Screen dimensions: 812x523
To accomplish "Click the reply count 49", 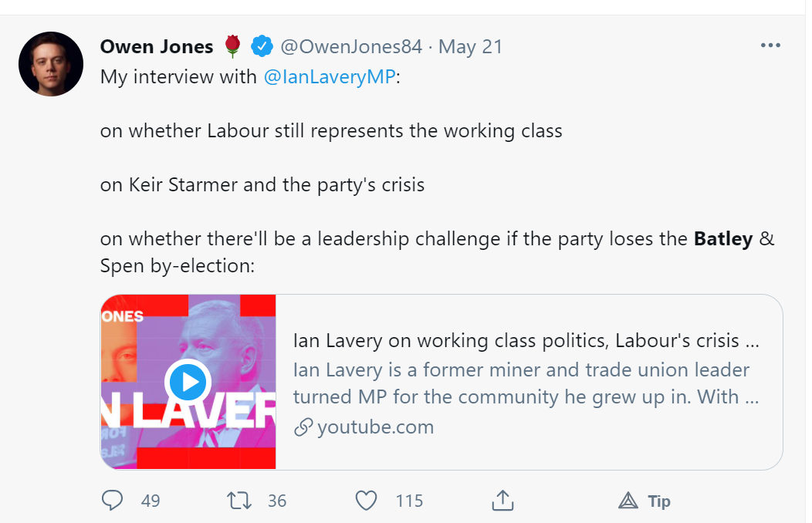I will click(x=151, y=501).
